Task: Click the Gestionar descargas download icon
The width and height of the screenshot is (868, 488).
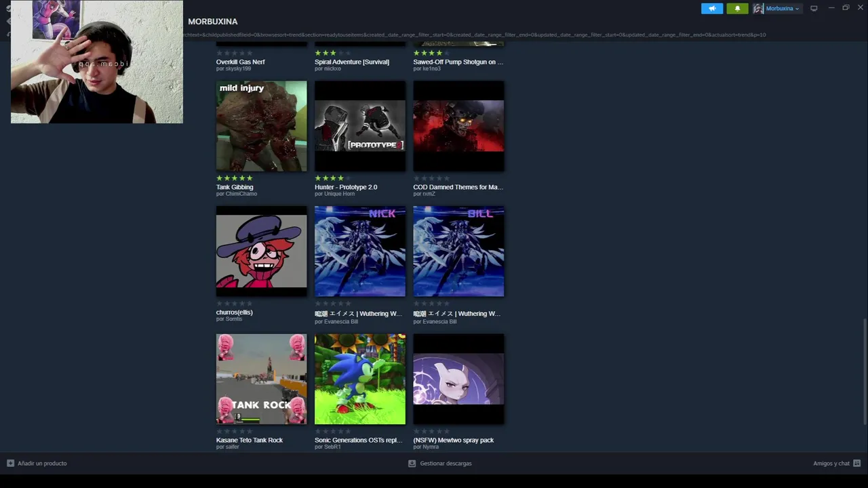Action: (412, 464)
